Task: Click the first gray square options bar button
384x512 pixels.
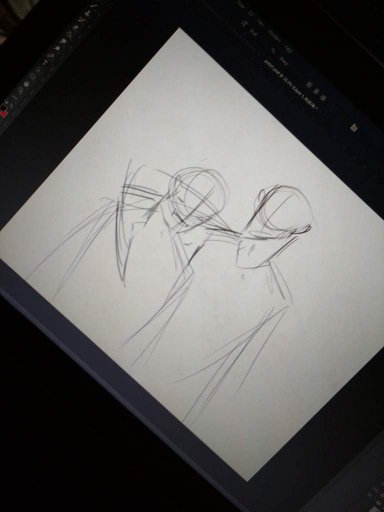Action: point(308,84)
